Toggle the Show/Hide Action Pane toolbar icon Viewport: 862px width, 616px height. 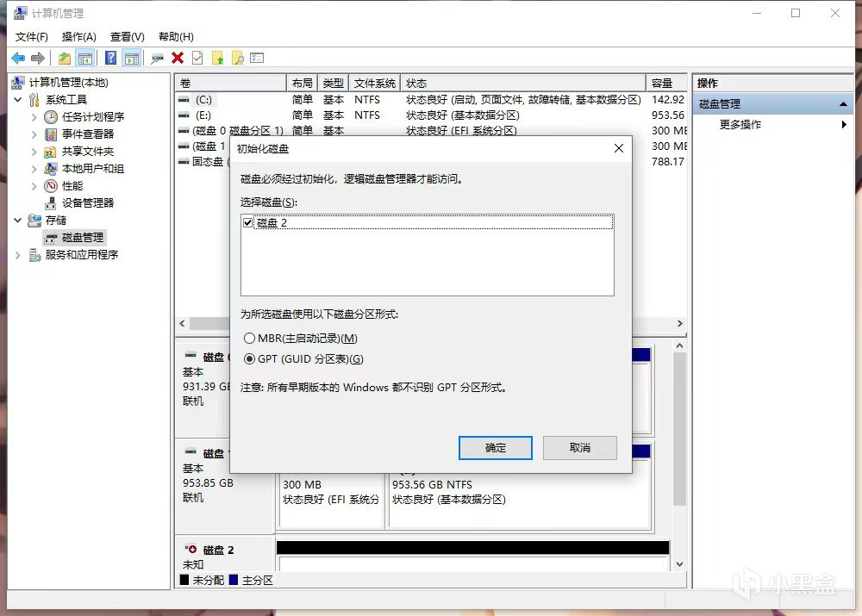(x=132, y=58)
